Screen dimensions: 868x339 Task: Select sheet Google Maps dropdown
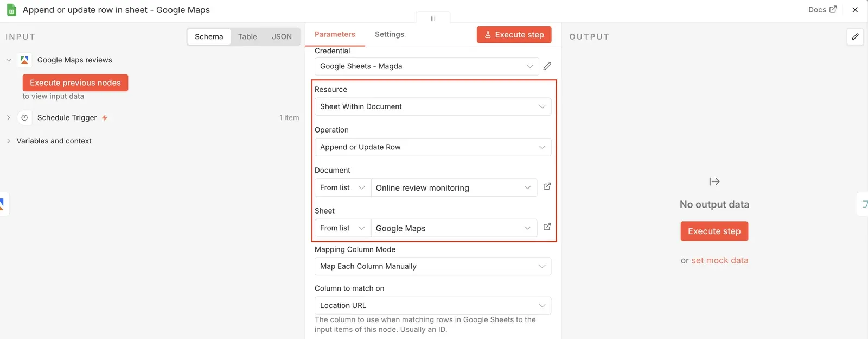[x=454, y=228]
